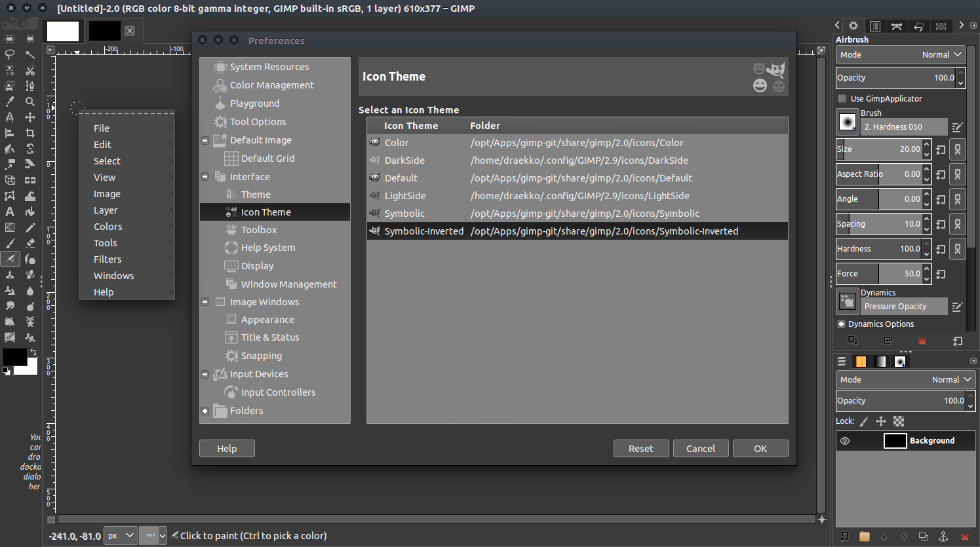Open the File menu
The height and width of the screenshot is (547, 980).
coord(127,128)
